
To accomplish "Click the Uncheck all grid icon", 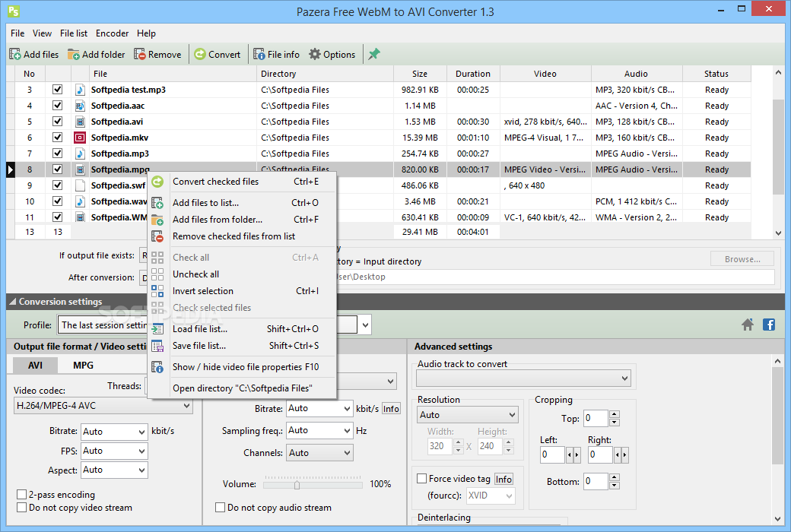I will (157, 274).
